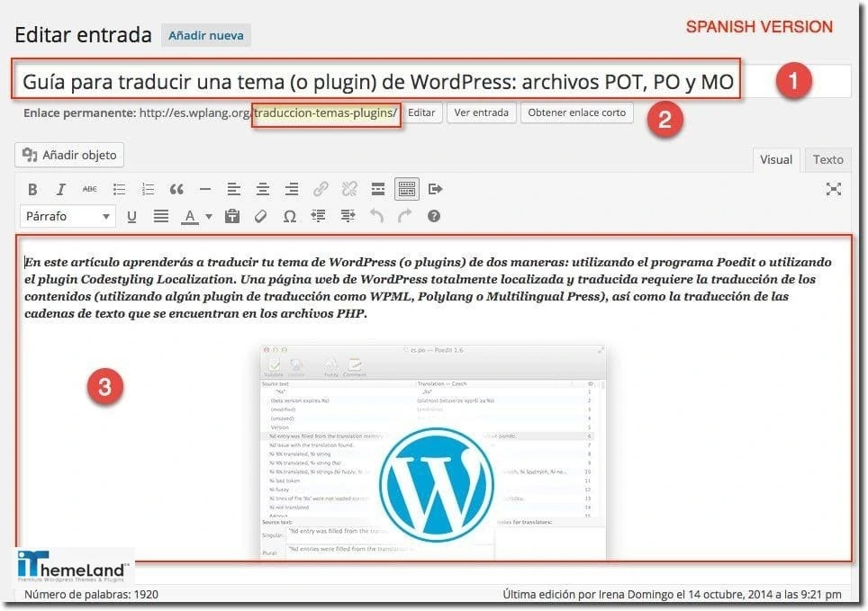Insert or edit a link
Screen dimensions: 868x611
[321, 189]
